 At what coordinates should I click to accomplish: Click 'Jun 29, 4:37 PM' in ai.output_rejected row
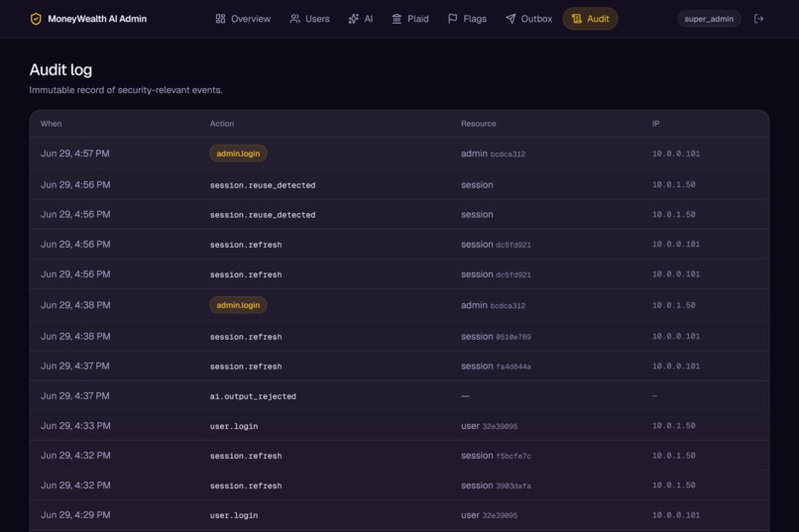(x=75, y=395)
